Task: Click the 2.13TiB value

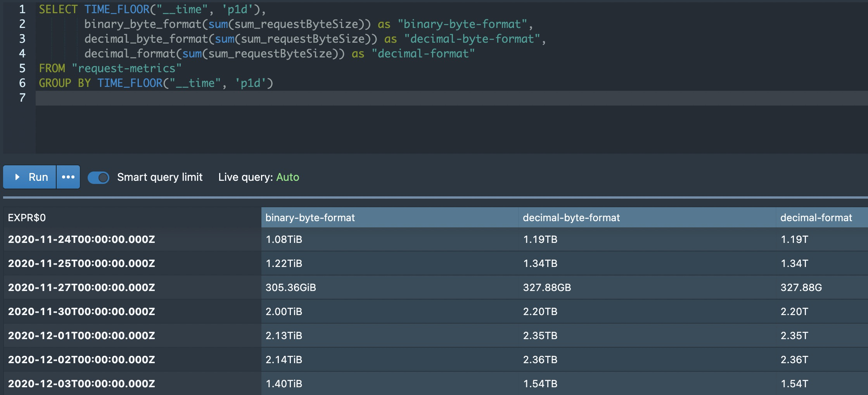Action: point(284,336)
